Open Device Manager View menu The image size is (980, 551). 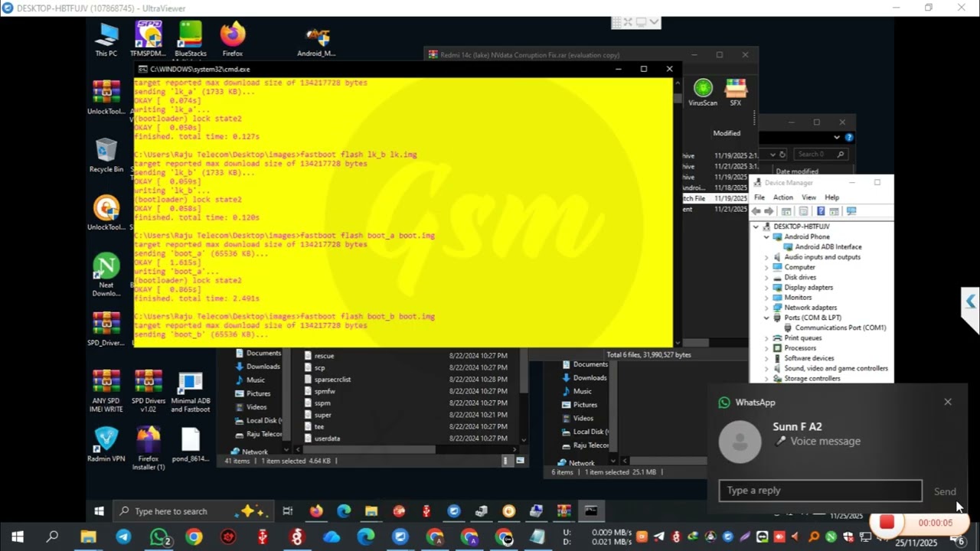pyautogui.click(x=808, y=197)
